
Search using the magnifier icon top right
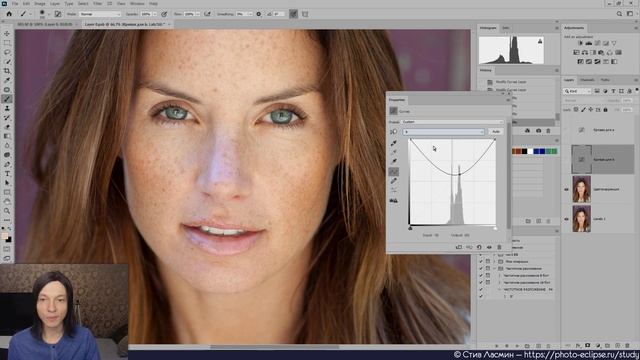tap(619, 14)
